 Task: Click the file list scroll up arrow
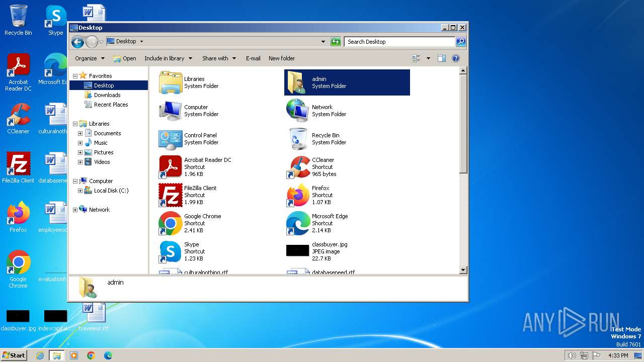click(463, 71)
